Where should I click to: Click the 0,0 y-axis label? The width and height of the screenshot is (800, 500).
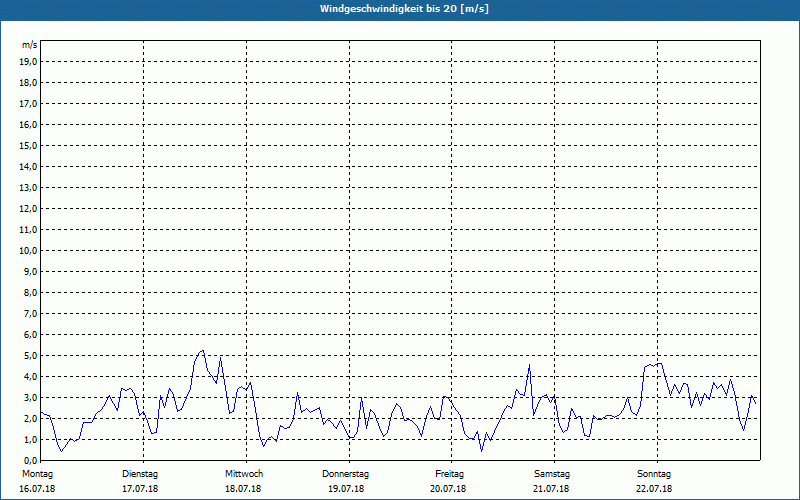[31, 461]
